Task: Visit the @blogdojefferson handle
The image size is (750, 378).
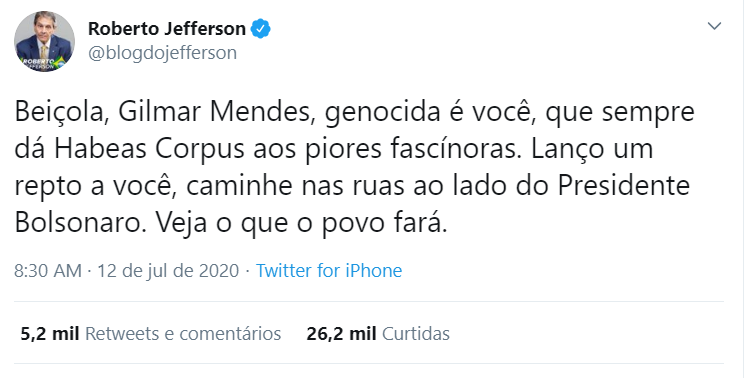Action: (162, 53)
